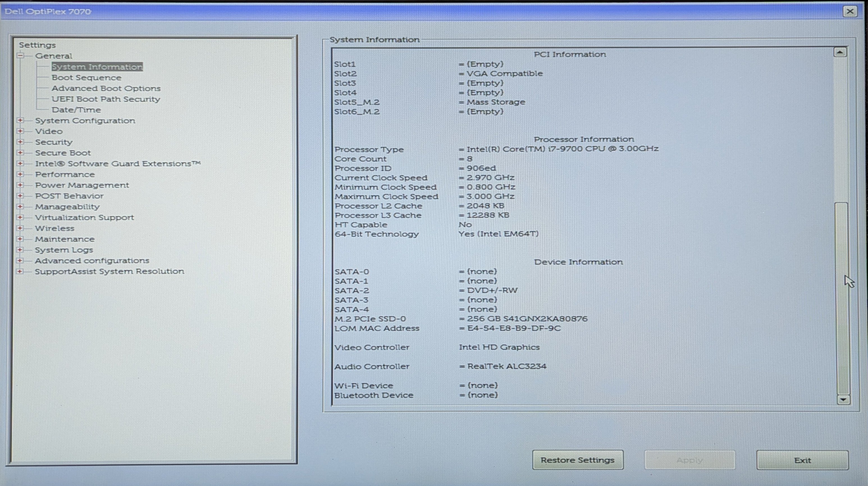
Task: Click the Slot5_M.2 Mass Storage value
Action: tap(496, 102)
